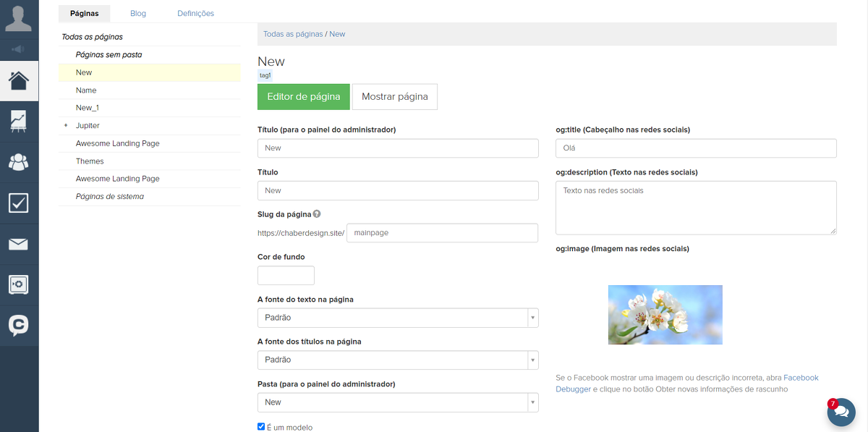Uncheck the 'É um modelo' checkbox
Viewport: 868px width, 432px height.
pos(261,427)
